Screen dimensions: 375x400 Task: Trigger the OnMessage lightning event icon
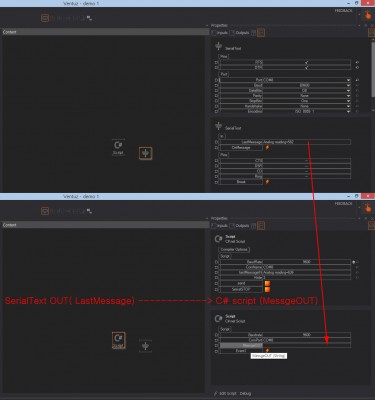coord(267,147)
